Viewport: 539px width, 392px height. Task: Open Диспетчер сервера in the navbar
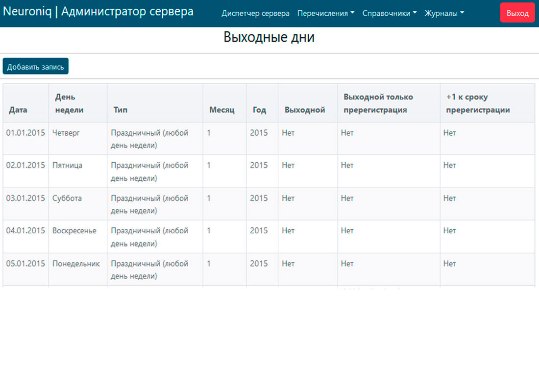pyautogui.click(x=255, y=13)
